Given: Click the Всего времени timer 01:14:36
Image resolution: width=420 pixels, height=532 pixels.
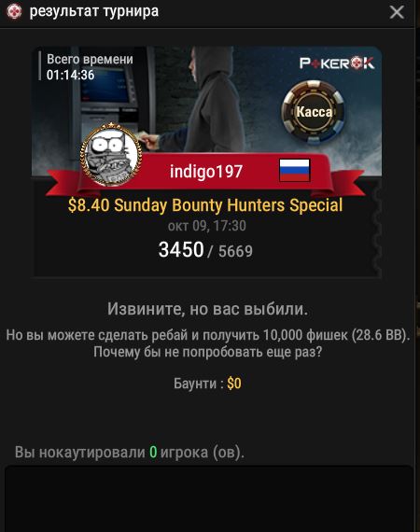Looking at the screenshot, I should click(x=70, y=75).
